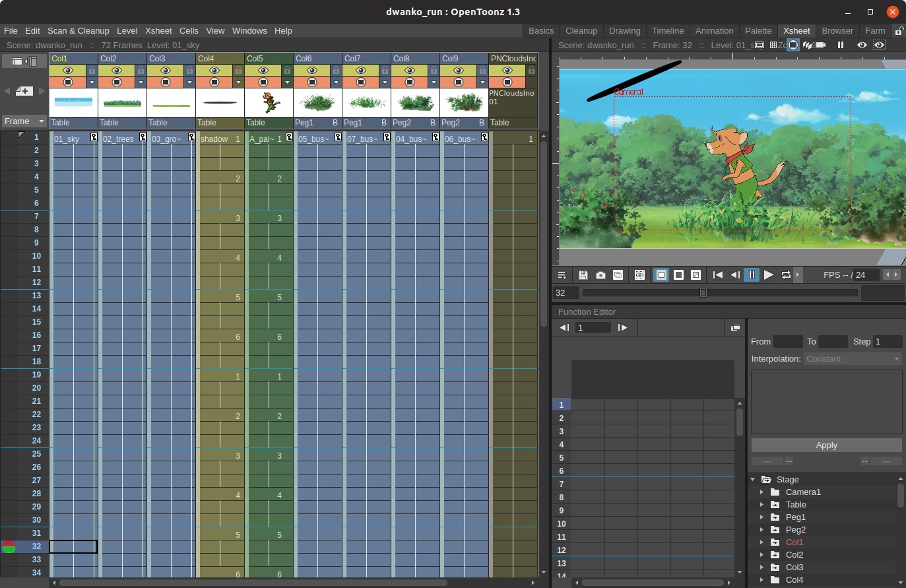
Task: Lock column Col5
Action: [x=287, y=71]
